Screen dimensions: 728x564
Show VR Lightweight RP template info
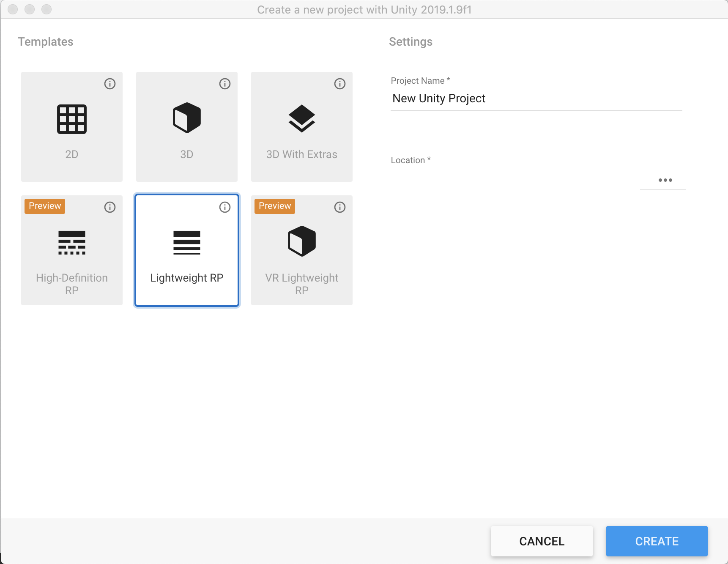pos(340,207)
